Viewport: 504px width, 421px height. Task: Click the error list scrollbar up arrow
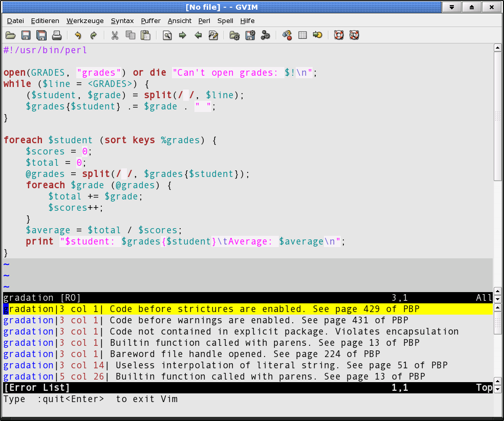click(x=497, y=308)
